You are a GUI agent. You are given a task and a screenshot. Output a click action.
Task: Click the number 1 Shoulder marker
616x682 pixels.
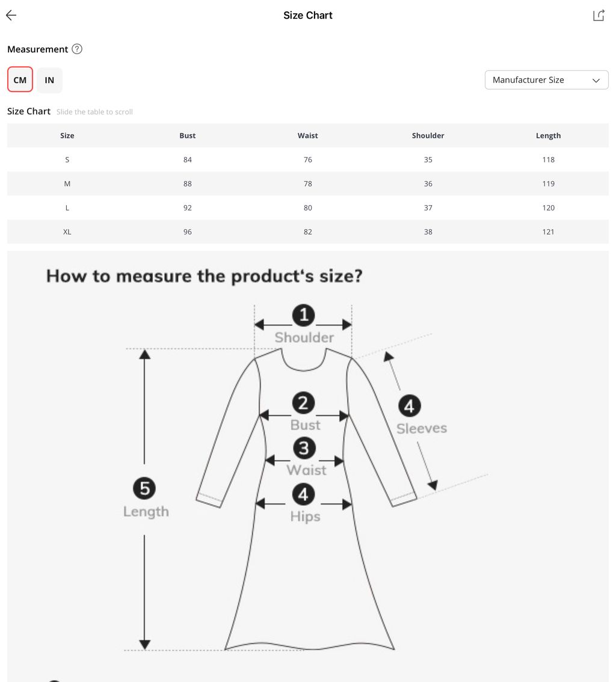(304, 315)
